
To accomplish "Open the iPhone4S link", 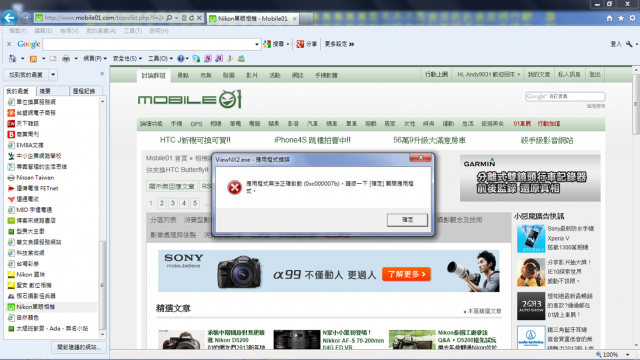I will [x=312, y=140].
